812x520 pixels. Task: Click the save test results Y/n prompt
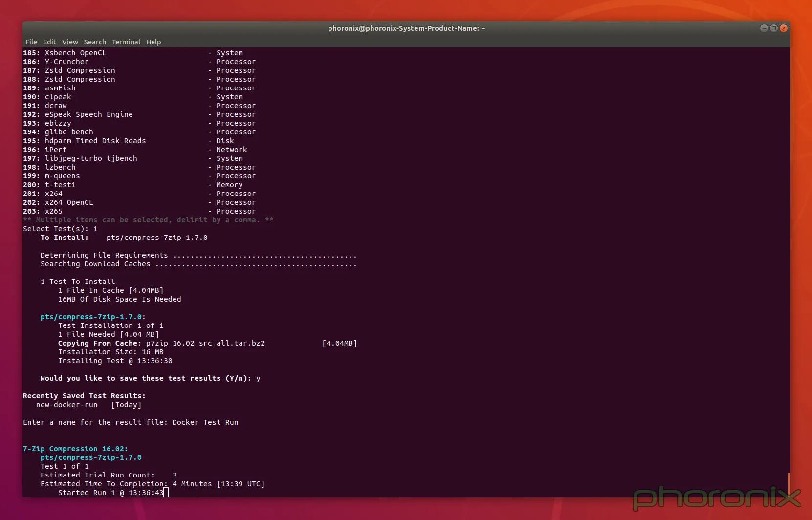151,378
